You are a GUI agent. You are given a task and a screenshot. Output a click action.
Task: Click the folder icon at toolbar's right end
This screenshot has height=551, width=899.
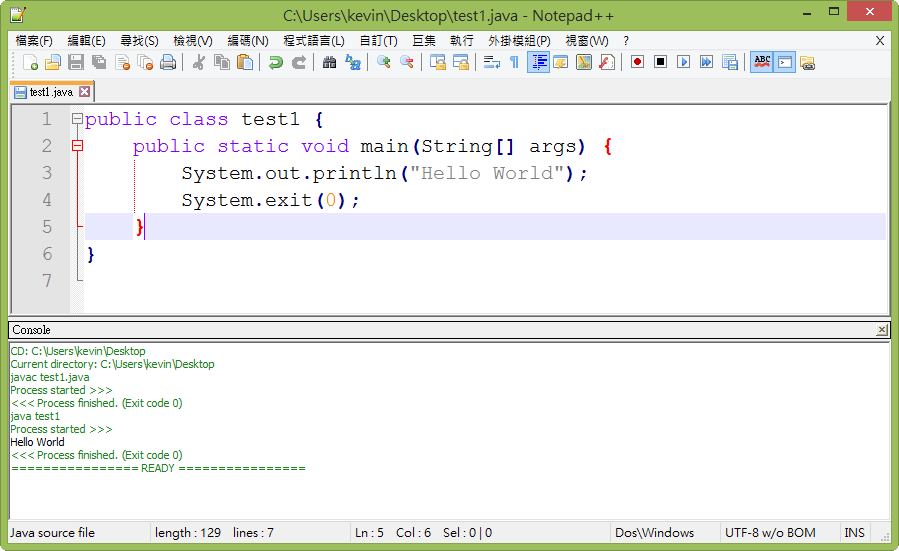807,62
